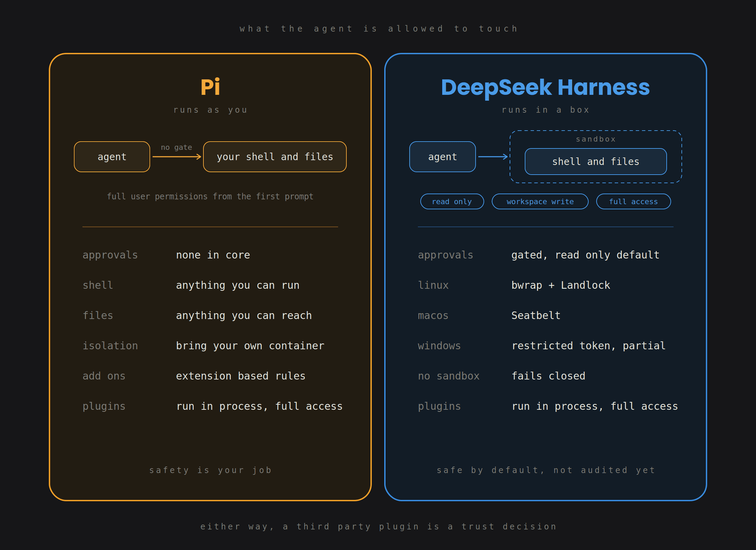Click the 'macos' row label

click(x=433, y=316)
